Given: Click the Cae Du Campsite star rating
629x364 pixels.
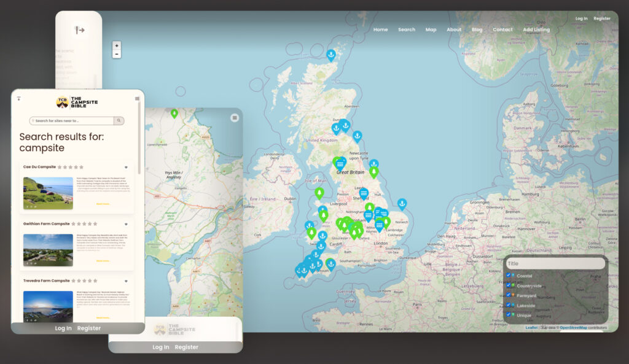Looking at the screenshot, I should [71, 167].
